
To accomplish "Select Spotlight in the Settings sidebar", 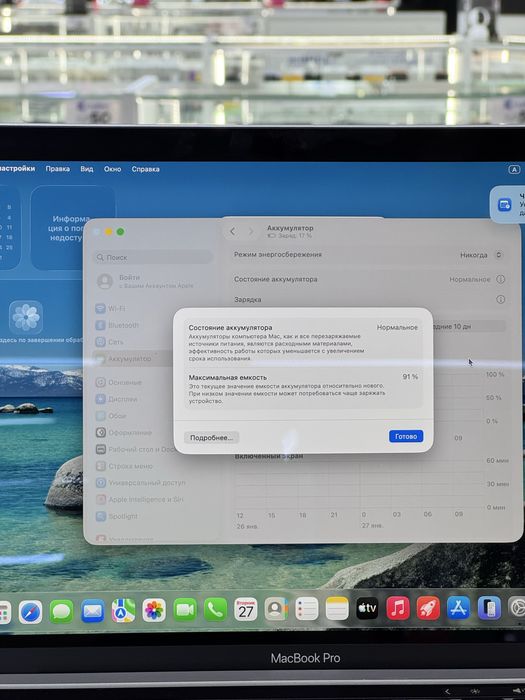I will pos(117,516).
